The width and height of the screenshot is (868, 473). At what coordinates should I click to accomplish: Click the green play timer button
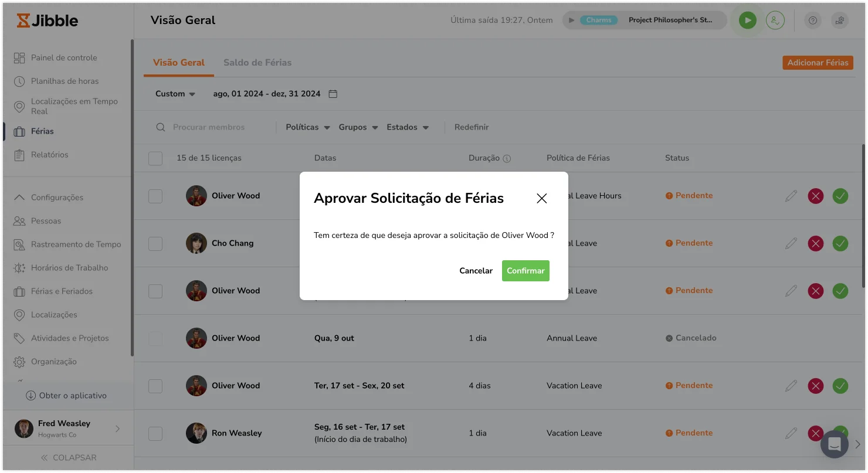point(747,21)
